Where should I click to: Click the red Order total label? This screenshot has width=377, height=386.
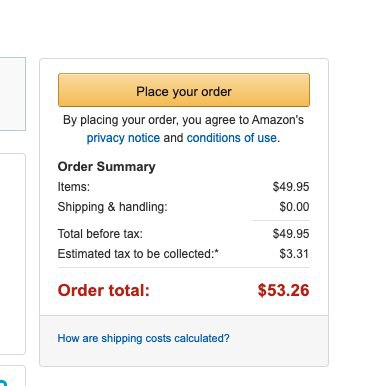pos(104,290)
